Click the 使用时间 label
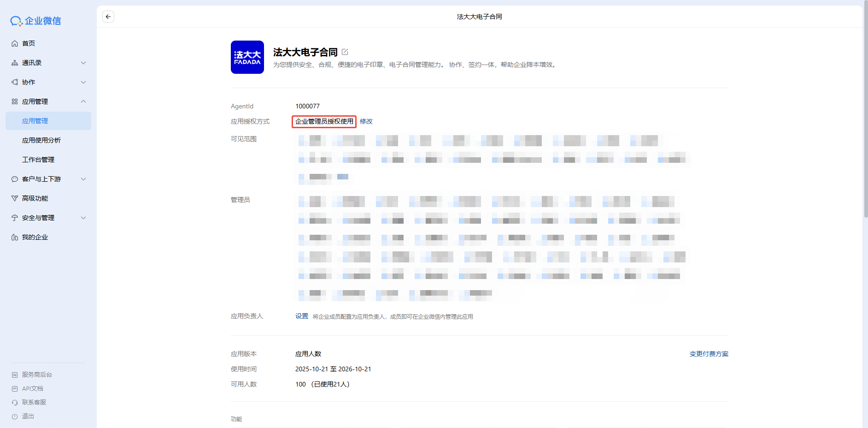Image resolution: width=868 pixels, height=428 pixels. pyautogui.click(x=244, y=369)
